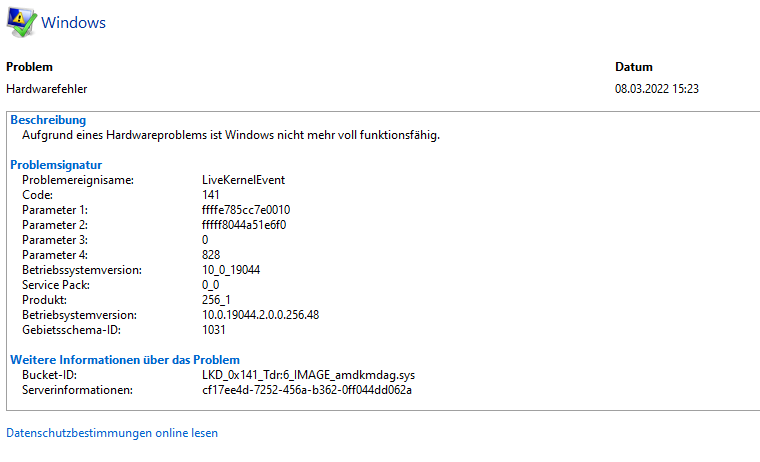This screenshot has width=760, height=462.
Task: Open Datenschutzbestimmungen online lesen link
Action: [112, 433]
